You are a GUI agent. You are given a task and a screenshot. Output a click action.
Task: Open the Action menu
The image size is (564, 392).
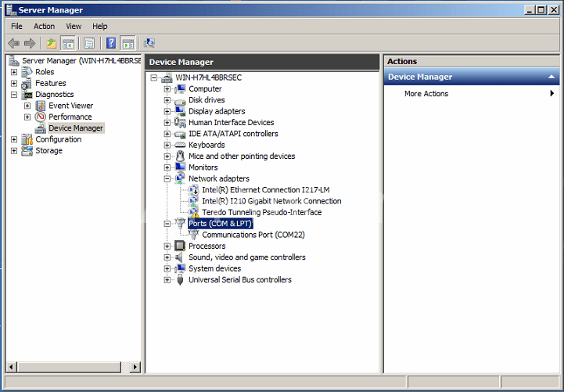click(x=44, y=26)
